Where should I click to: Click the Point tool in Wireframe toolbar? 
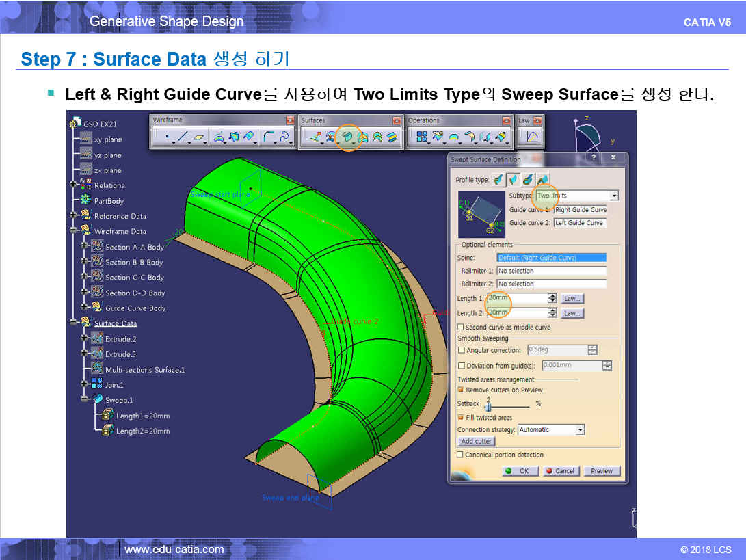[167, 138]
